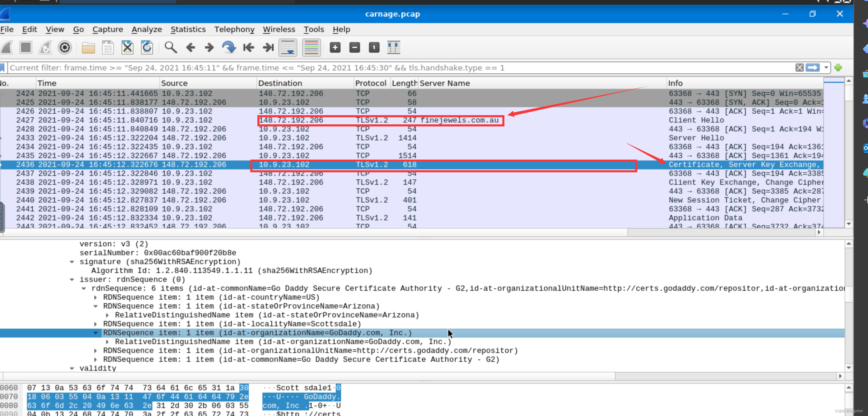Open filter bookmark menu icon

pyautogui.click(x=2, y=68)
